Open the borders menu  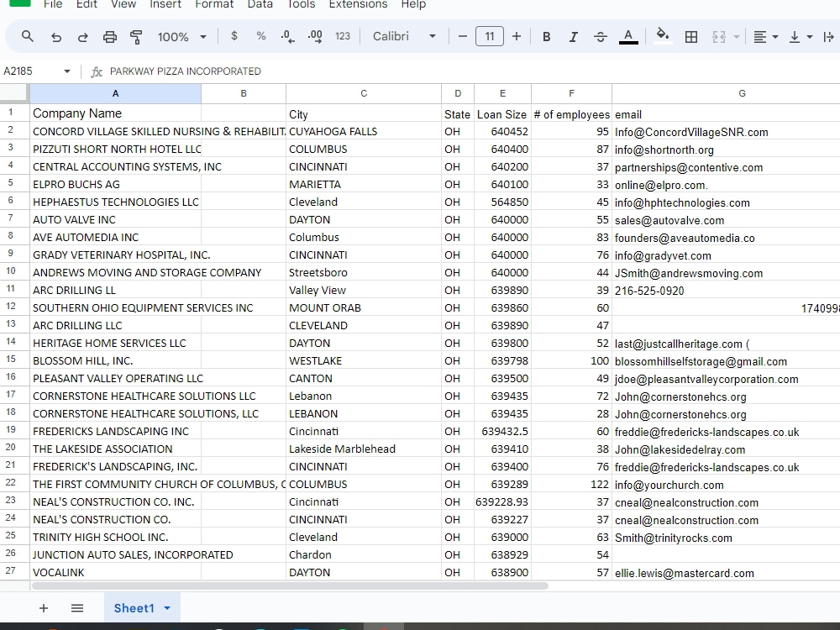point(691,36)
